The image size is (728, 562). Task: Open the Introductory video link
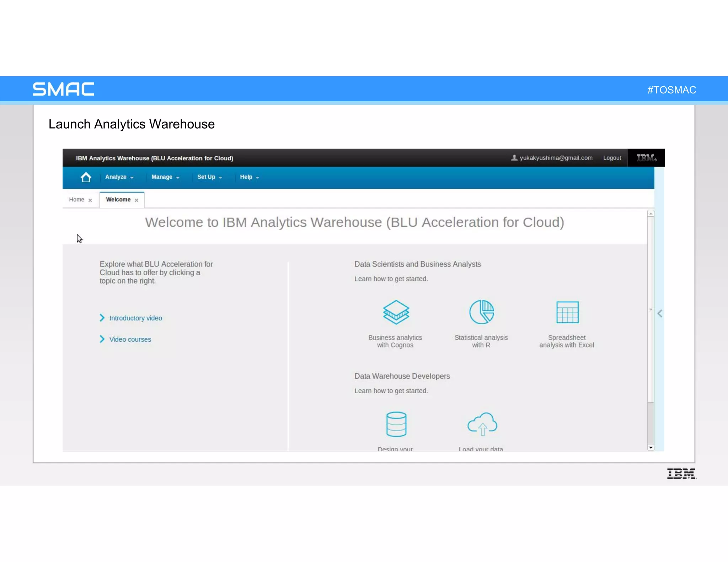[136, 318]
